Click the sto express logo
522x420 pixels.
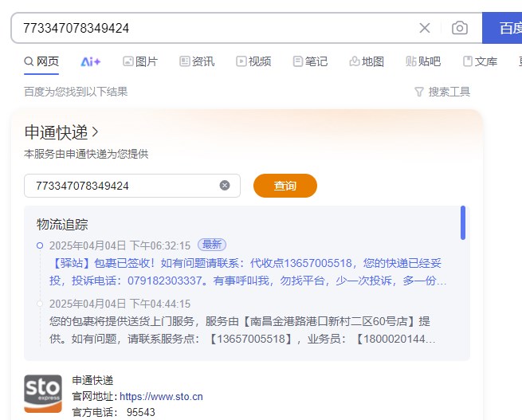pos(43,394)
